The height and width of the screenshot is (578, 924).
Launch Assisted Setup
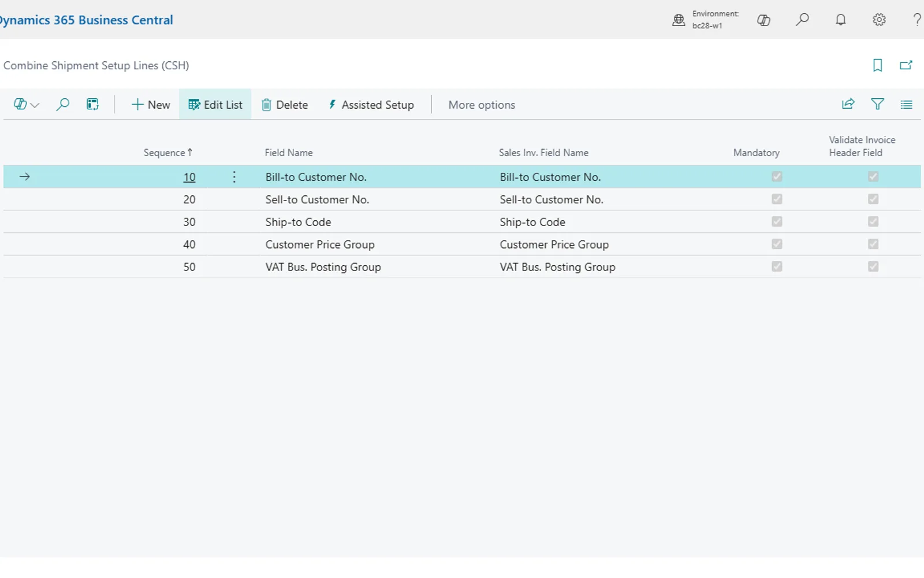coord(371,105)
